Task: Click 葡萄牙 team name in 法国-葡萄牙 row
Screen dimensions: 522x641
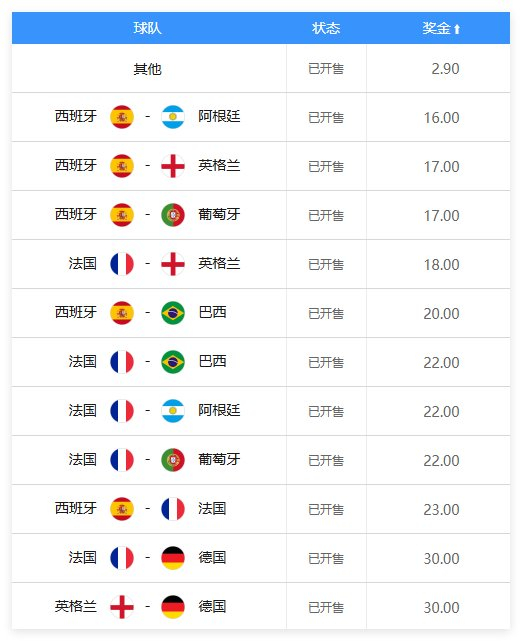Action: [219, 459]
